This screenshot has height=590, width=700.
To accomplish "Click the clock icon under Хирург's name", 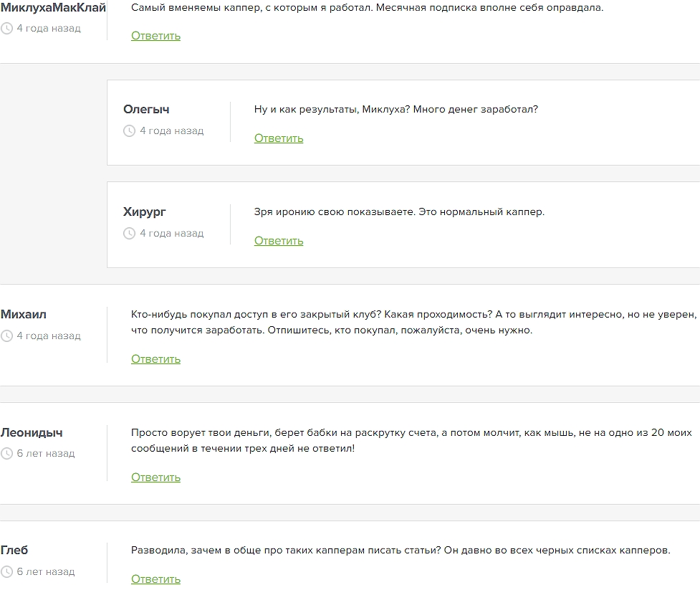I will 129,234.
